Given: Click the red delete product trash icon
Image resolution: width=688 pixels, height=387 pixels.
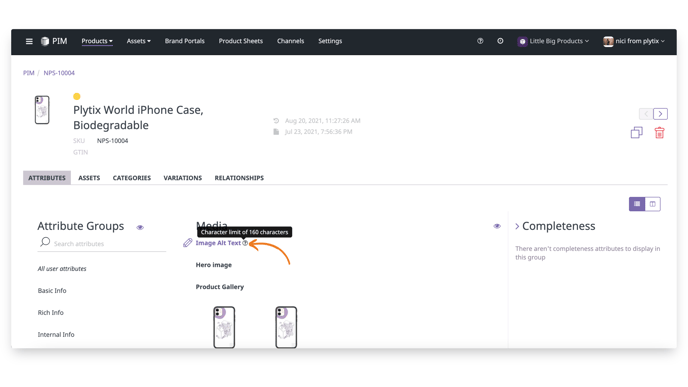Looking at the screenshot, I should point(659,133).
